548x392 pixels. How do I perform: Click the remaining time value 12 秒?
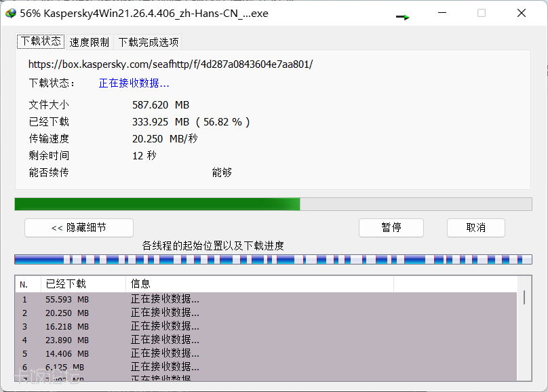point(144,155)
